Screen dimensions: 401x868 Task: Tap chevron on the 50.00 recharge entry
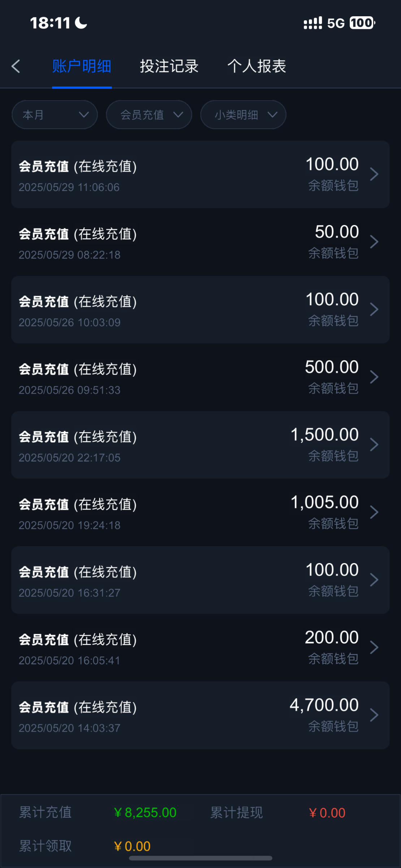pyautogui.click(x=374, y=242)
